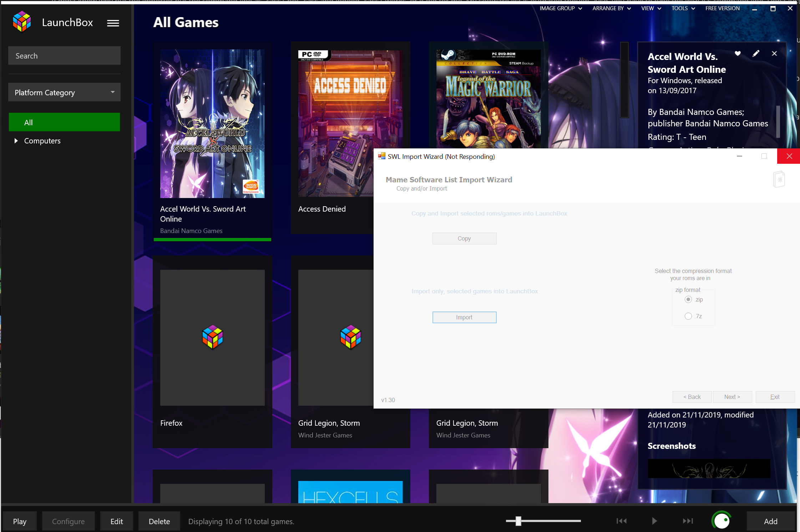Image resolution: width=800 pixels, height=532 pixels.
Task: Close the game details panel
Action: pos(774,54)
